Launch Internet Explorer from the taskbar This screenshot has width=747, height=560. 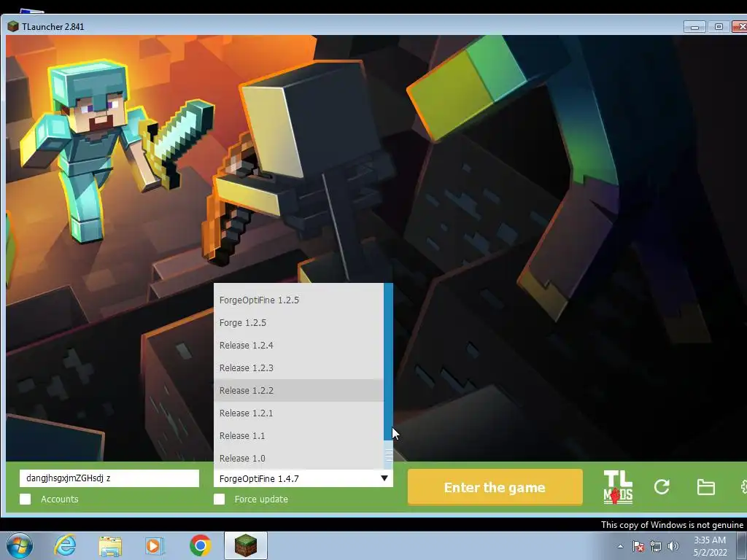click(x=65, y=545)
